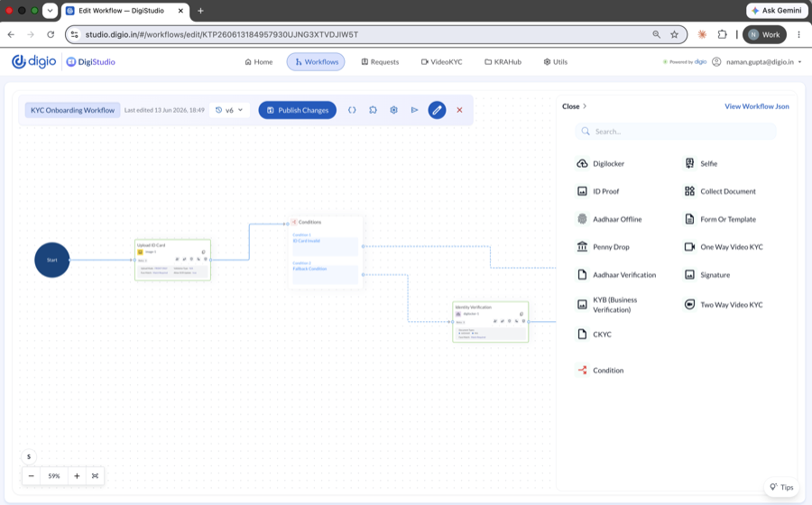Open workflow settings gear icon

point(393,110)
